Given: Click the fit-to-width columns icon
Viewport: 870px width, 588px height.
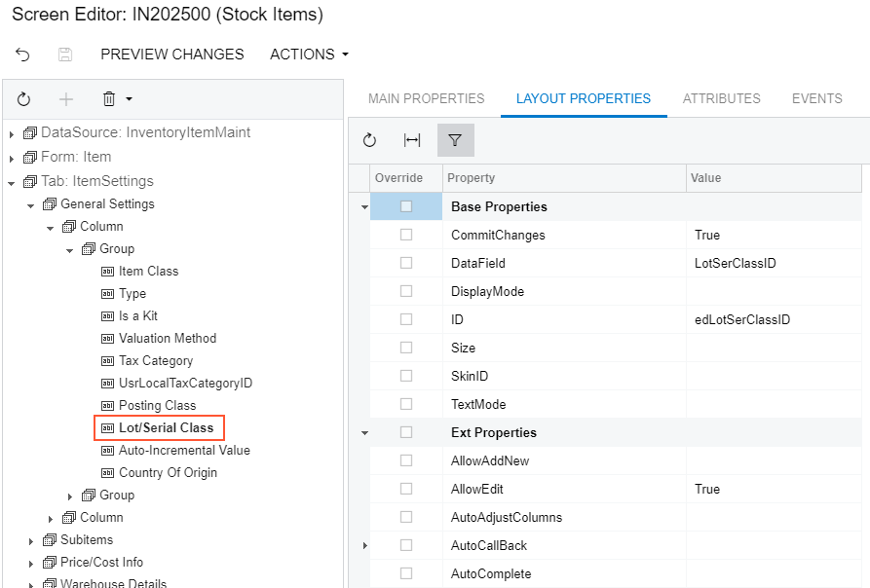Looking at the screenshot, I should click(x=412, y=140).
